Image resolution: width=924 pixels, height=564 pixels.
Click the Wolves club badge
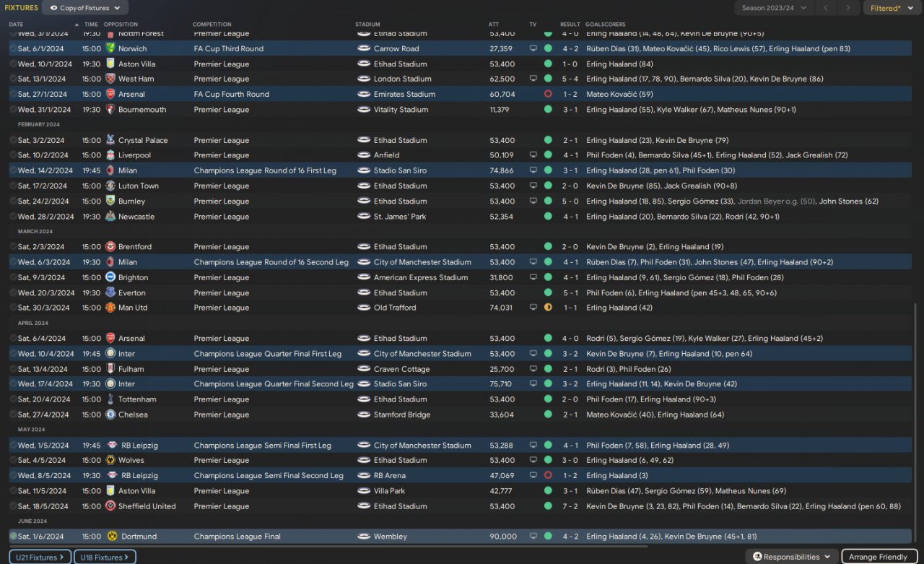click(x=110, y=460)
